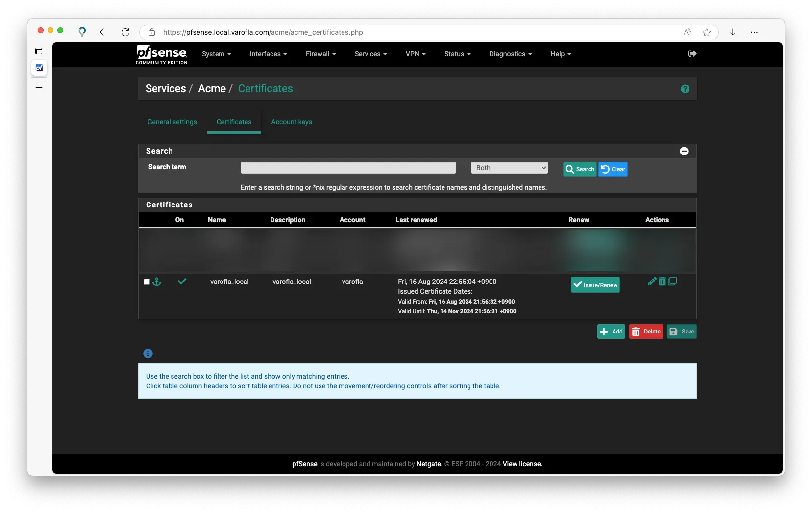Select the Certificates tab
Image resolution: width=812 pixels, height=512 pixels.
234,122
